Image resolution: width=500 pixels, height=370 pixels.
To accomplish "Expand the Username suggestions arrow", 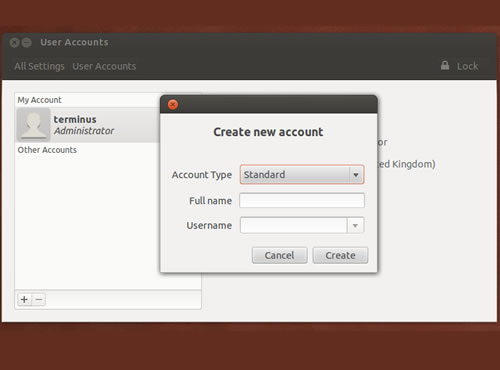I will coord(355,226).
